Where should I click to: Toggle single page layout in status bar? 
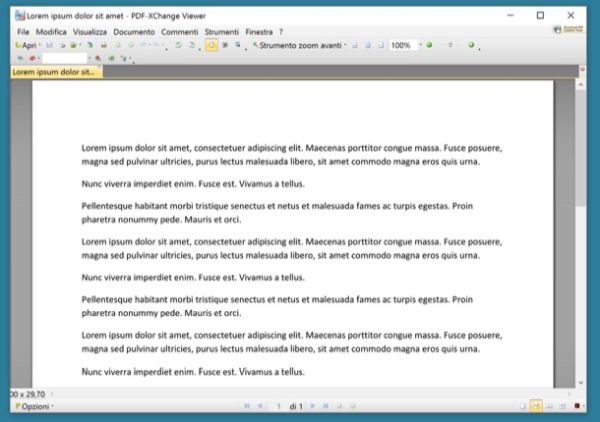522,406
